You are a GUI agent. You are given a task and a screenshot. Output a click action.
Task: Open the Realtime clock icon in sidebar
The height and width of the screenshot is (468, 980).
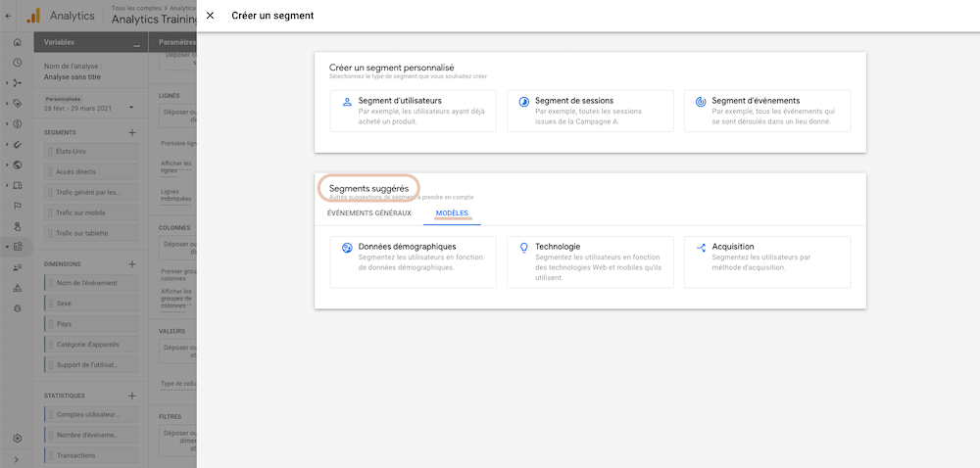18,63
